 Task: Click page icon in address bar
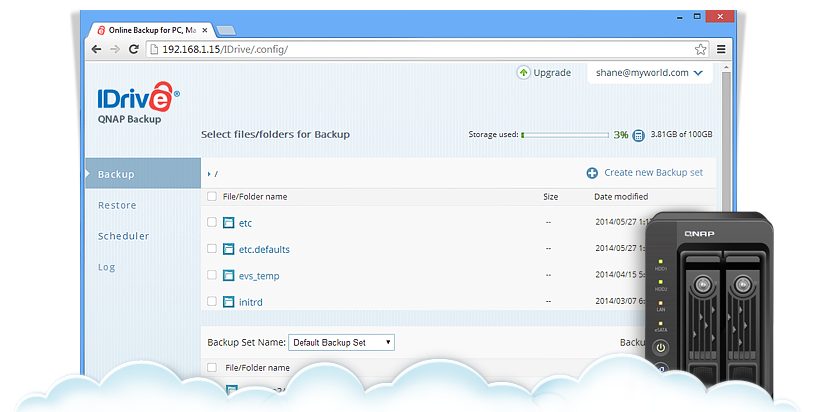pos(154,49)
